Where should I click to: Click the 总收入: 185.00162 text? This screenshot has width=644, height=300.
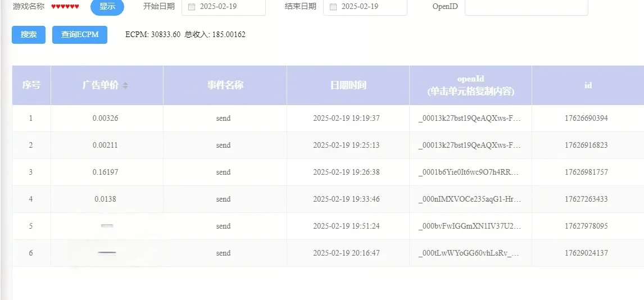pos(215,35)
